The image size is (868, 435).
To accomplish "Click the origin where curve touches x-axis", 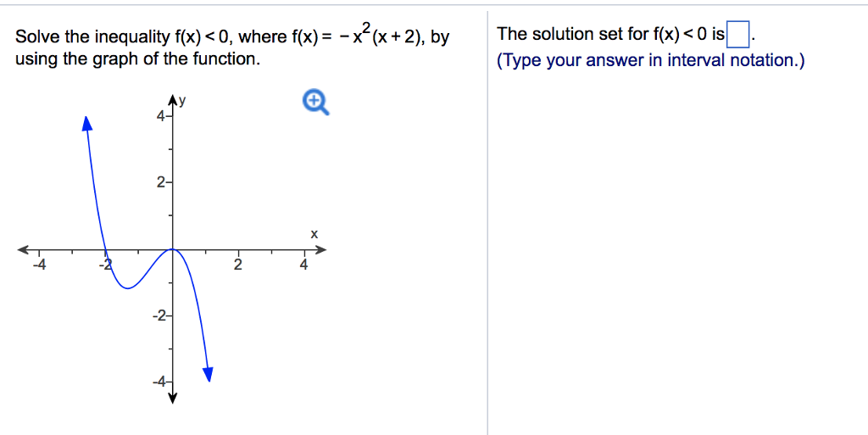I will (172, 249).
